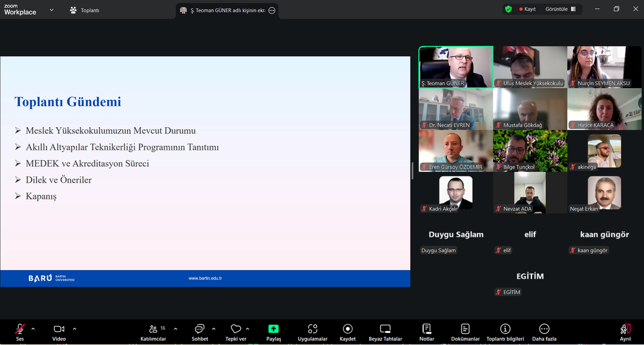This screenshot has width=644, height=345.
Task: Show Toplantı bilgileri meeting info
Action: (505, 330)
